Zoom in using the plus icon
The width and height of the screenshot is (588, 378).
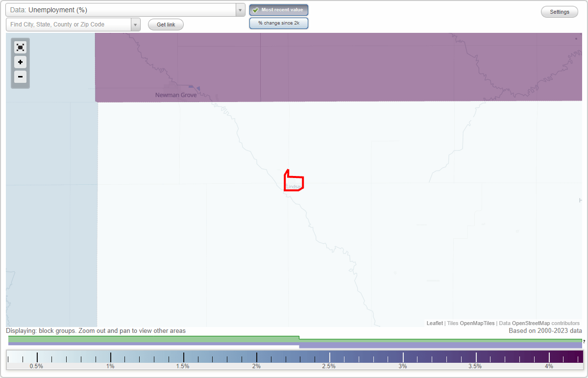pos(20,62)
